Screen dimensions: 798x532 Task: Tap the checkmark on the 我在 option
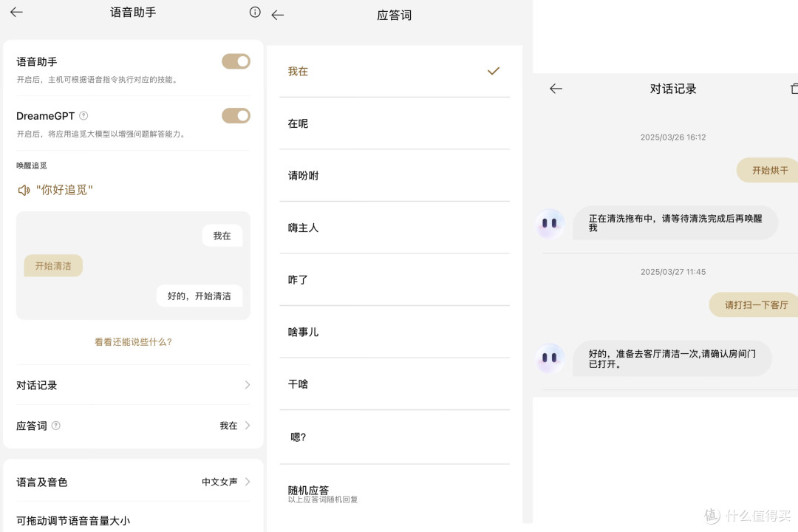click(x=493, y=71)
